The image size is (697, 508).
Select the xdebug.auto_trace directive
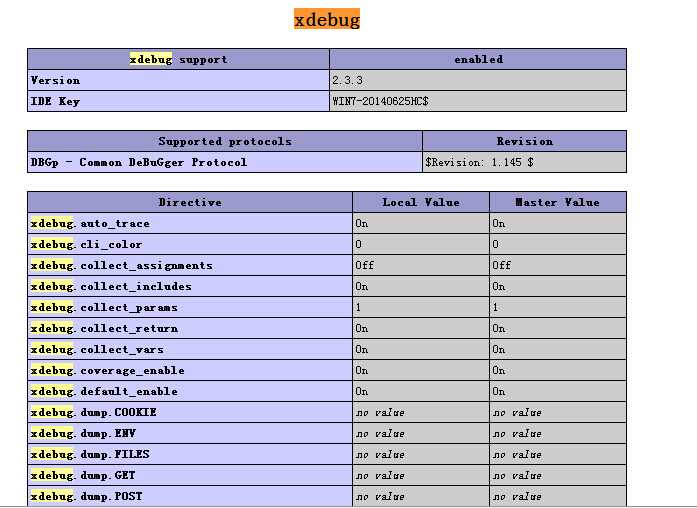pyautogui.click(x=190, y=224)
